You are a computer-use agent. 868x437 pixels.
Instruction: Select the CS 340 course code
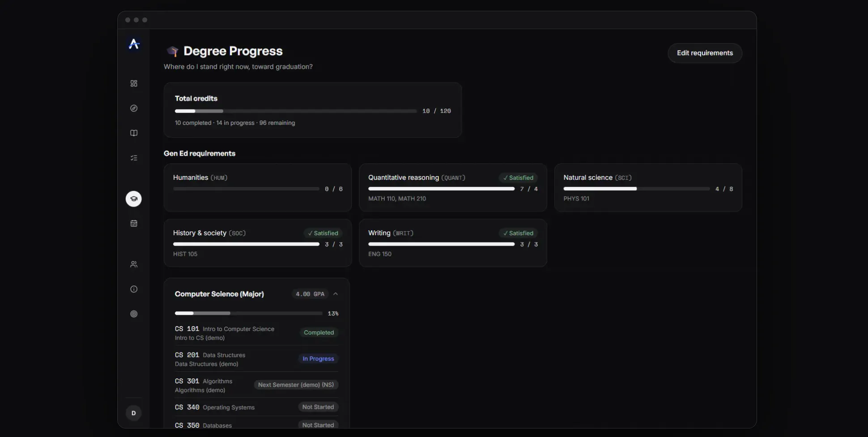click(187, 407)
